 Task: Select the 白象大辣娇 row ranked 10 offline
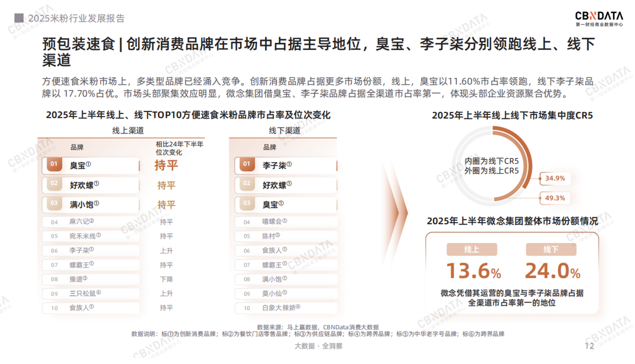(286, 308)
